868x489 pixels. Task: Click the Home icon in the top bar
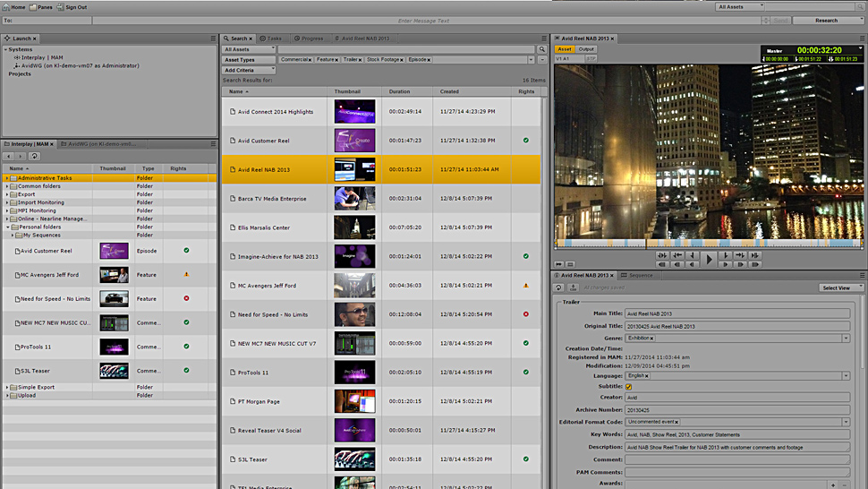[x=6, y=7]
